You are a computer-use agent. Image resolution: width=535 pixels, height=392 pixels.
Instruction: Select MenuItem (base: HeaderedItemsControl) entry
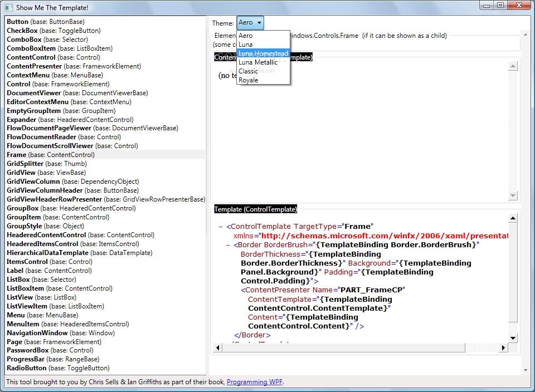point(106,324)
